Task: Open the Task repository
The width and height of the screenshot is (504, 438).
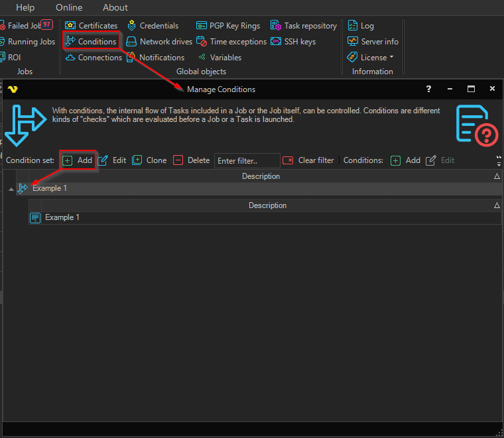Action: 304,26
